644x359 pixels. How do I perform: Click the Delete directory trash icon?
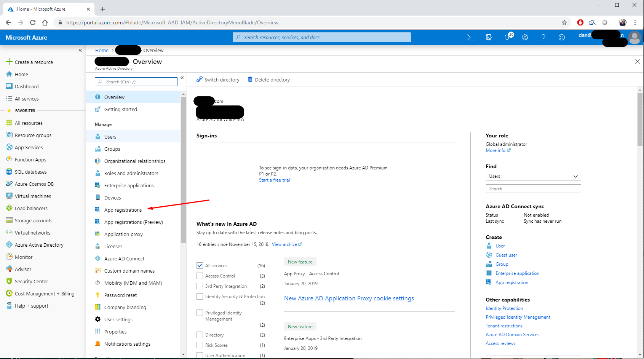click(250, 79)
